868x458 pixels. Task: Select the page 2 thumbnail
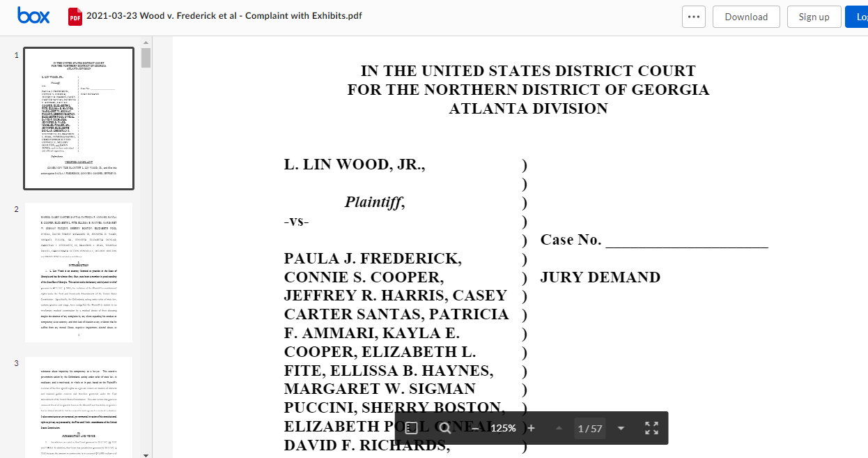click(79, 273)
